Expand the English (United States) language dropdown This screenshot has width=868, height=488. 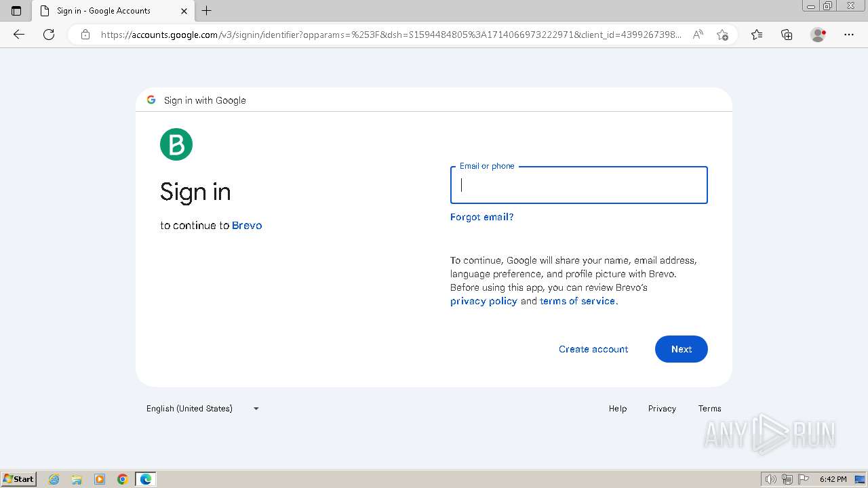(203, 409)
